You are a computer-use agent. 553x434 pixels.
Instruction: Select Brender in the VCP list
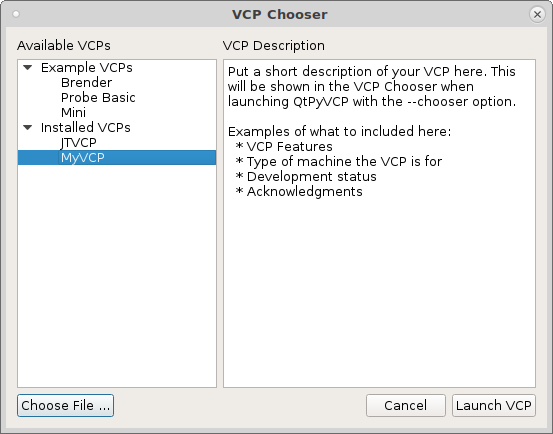(x=86, y=82)
